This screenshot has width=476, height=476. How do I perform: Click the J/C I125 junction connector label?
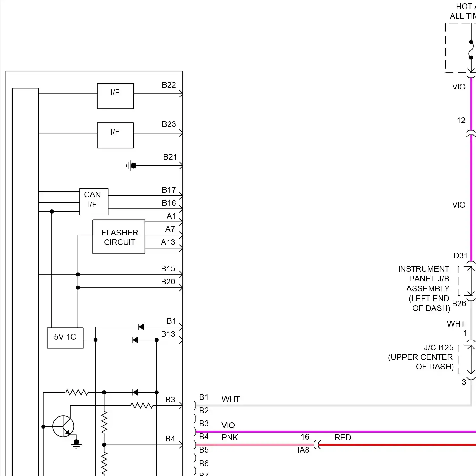[x=421, y=357]
